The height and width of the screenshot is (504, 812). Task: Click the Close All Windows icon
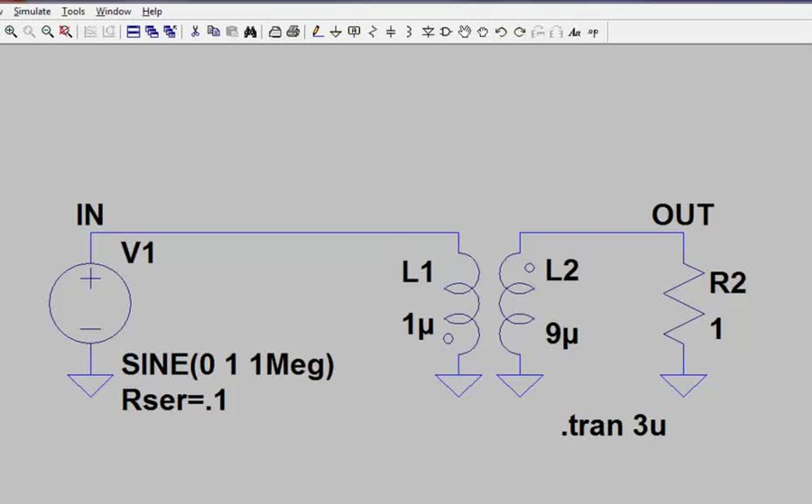(x=170, y=31)
